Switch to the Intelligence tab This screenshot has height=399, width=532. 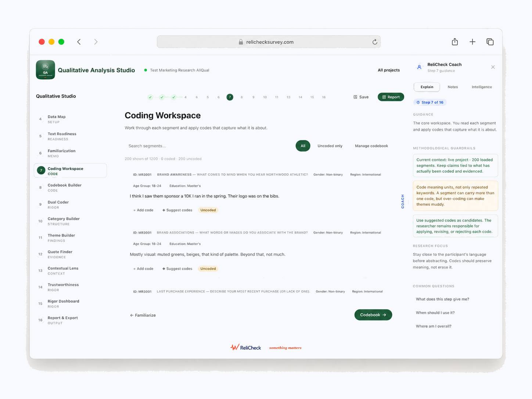pos(482,87)
